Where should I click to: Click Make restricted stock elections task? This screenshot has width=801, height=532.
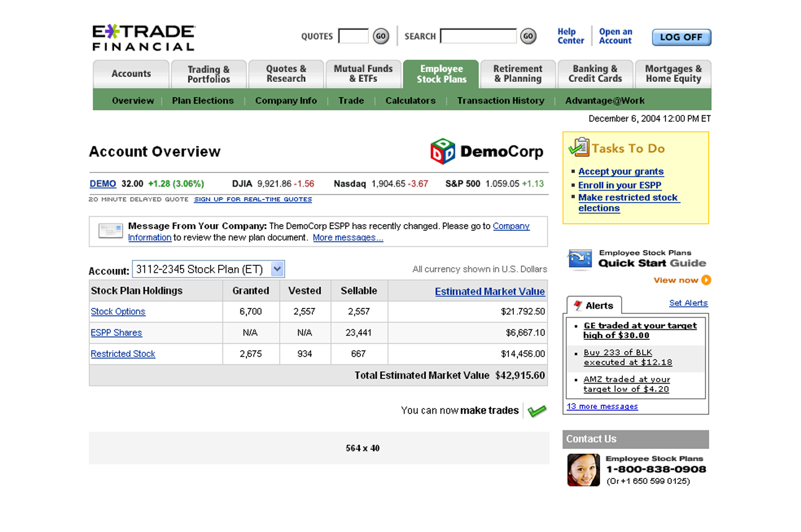[x=628, y=203]
